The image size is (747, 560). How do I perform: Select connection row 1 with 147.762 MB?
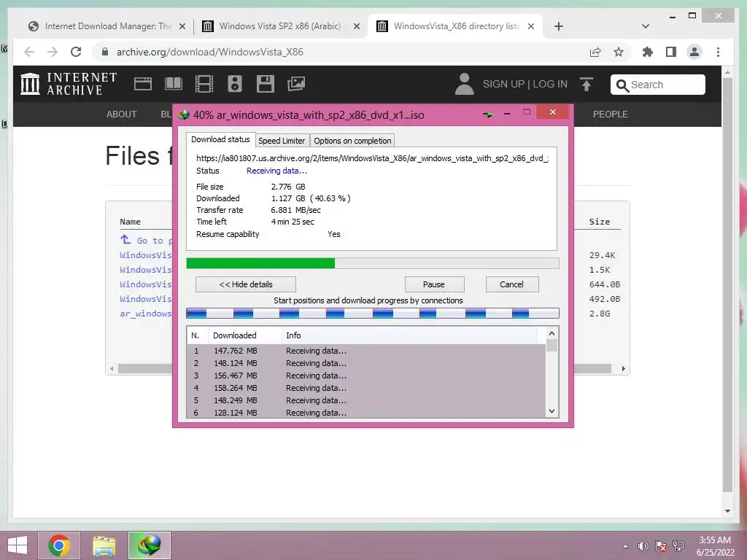coord(367,351)
